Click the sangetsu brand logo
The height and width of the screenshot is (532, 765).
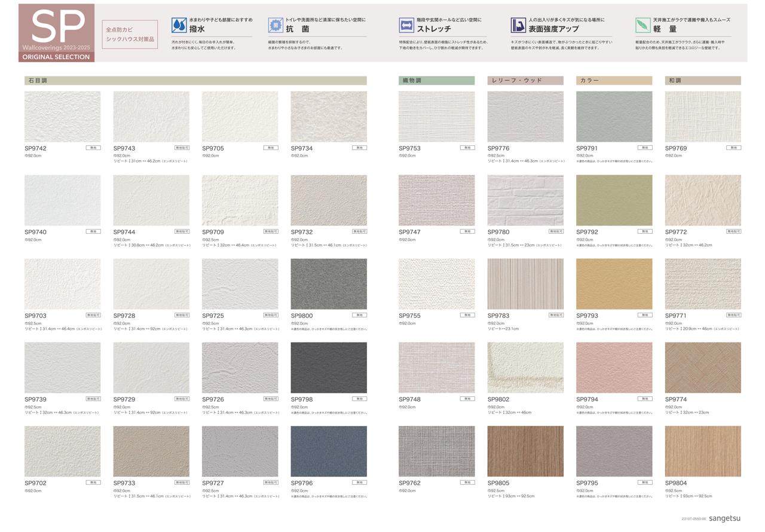point(724,518)
